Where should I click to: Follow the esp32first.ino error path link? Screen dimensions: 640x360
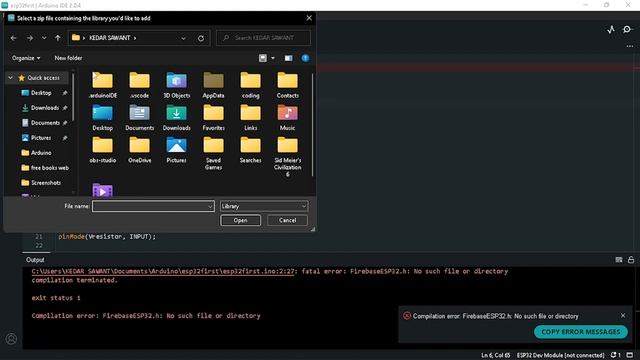[163, 271]
